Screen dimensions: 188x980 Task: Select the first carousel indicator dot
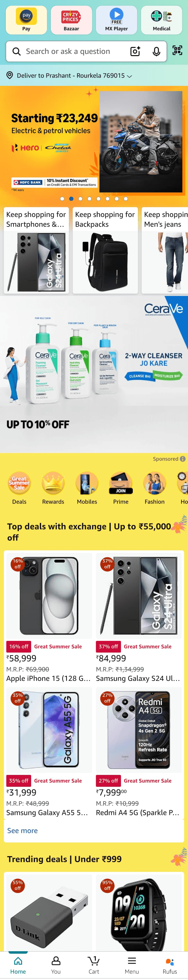(x=62, y=198)
